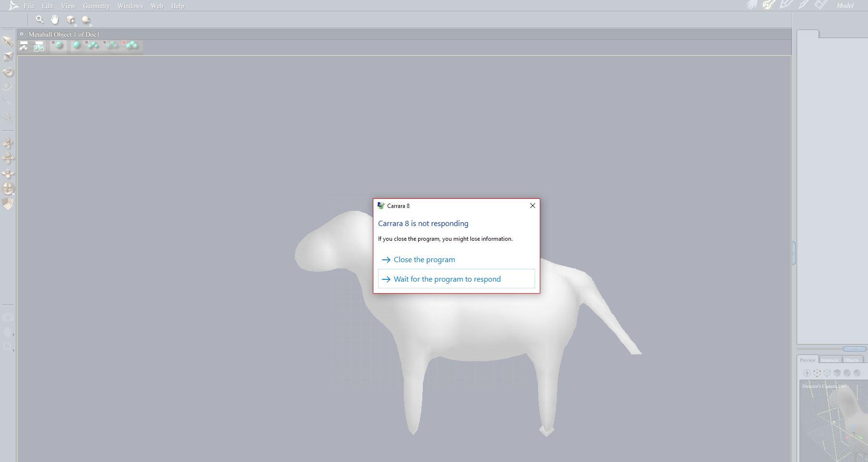Switch to the Preview tab
The width and height of the screenshot is (868, 462).
808,360
